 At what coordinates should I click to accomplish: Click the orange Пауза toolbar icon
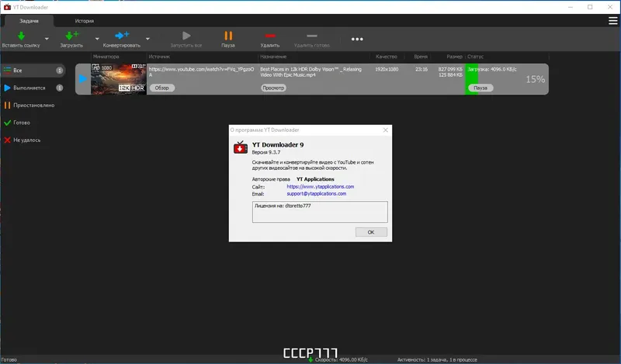click(228, 36)
